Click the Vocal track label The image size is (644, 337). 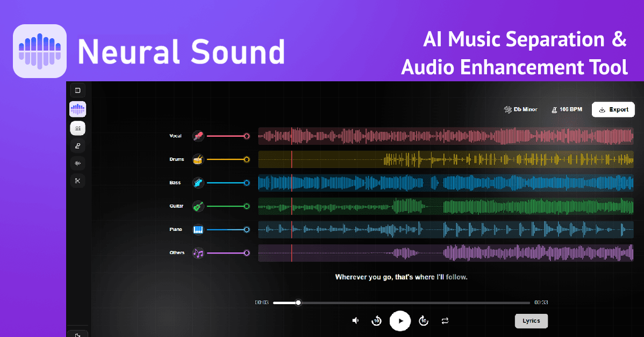[x=175, y=136]
